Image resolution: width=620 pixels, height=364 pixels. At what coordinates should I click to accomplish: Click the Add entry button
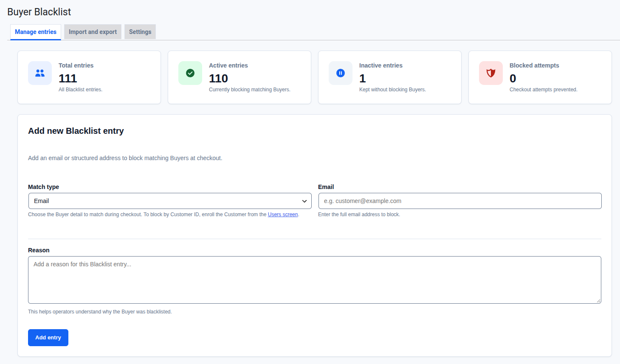coord(48,338)
